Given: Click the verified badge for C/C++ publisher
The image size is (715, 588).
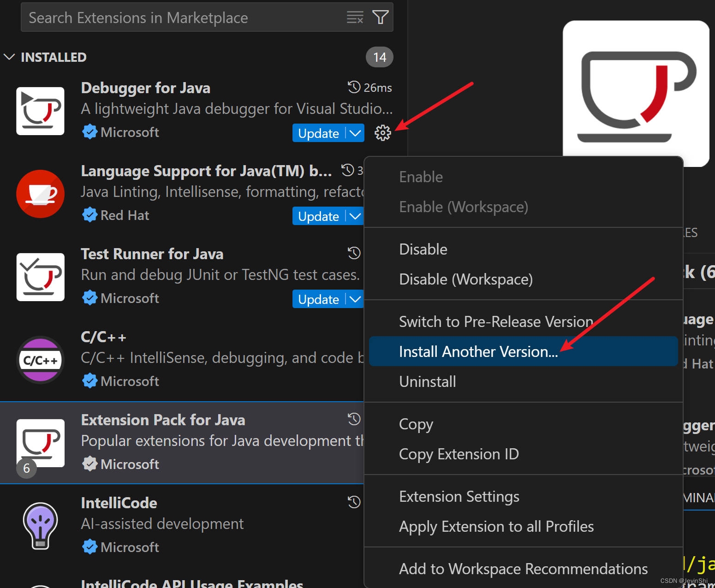Looking at the screenshot, I should point(89,381).
